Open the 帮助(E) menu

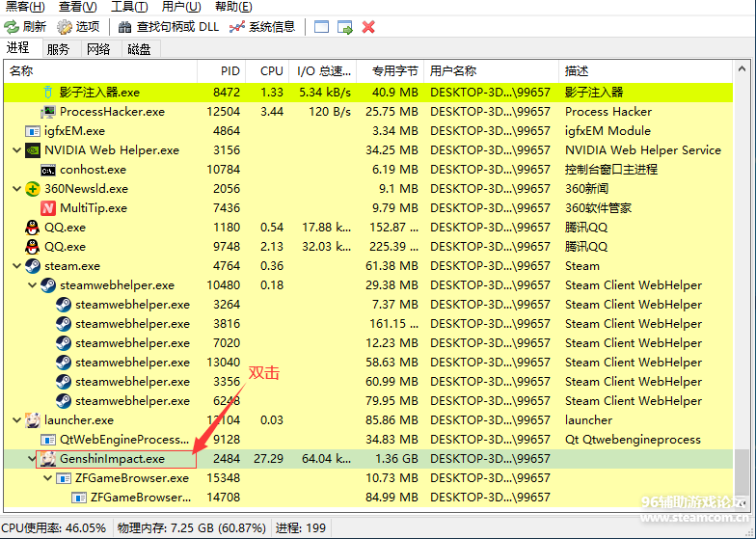pos(233,7)
